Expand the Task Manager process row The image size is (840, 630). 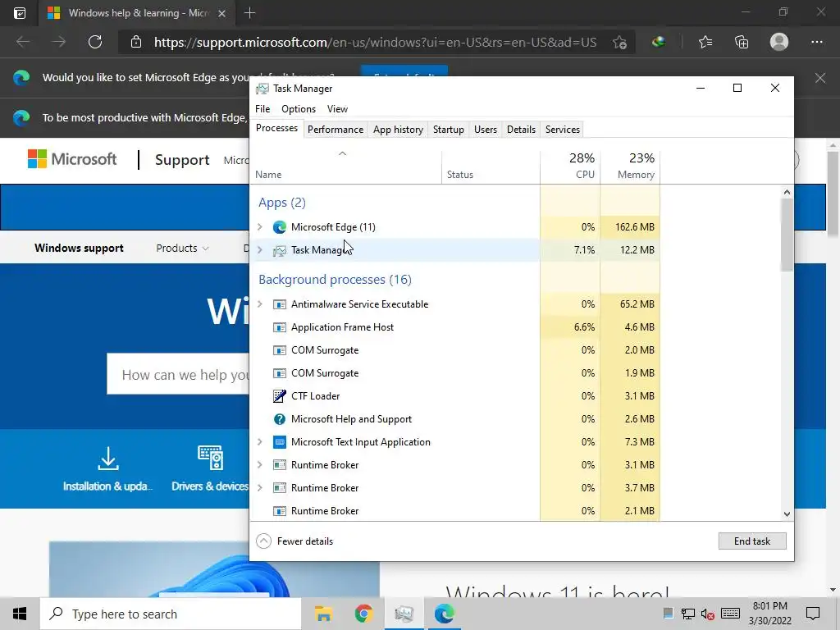260,250
